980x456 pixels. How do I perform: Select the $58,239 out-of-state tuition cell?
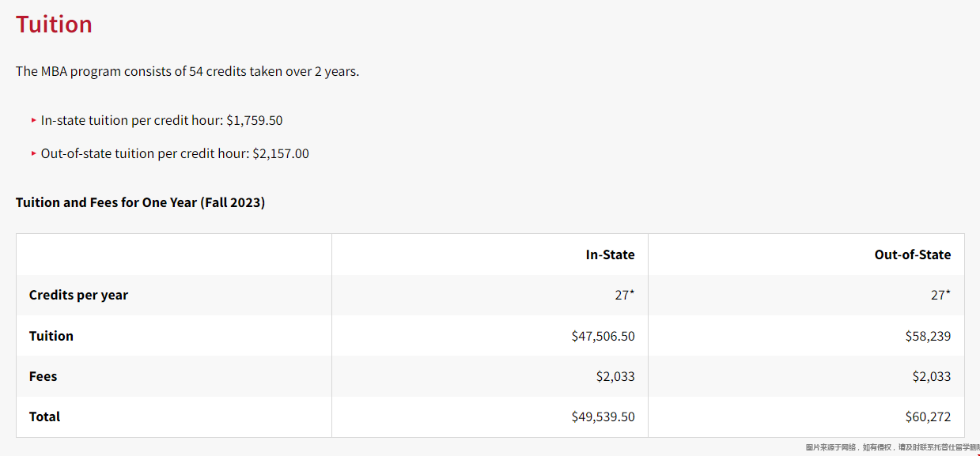(x=928, y=336)
